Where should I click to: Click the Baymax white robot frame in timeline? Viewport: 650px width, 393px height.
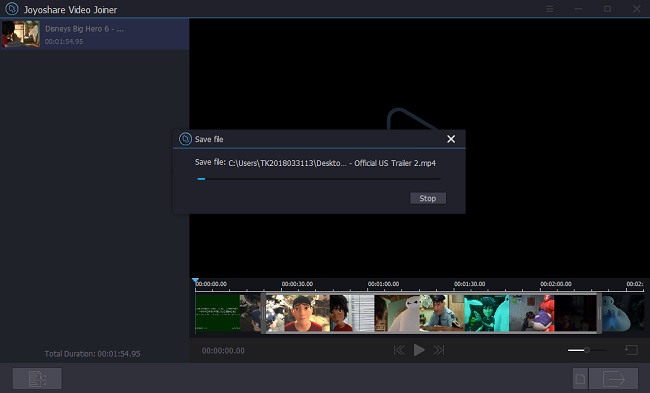coord(398,313)
